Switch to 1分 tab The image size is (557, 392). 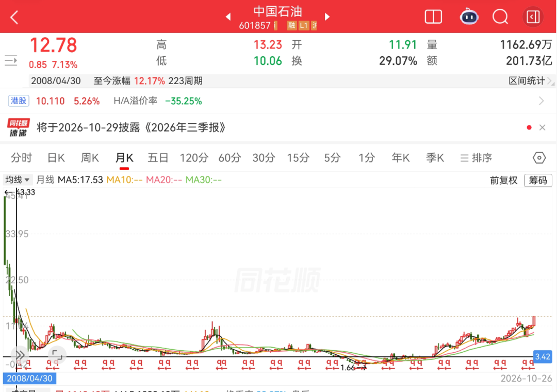(367, 157)
